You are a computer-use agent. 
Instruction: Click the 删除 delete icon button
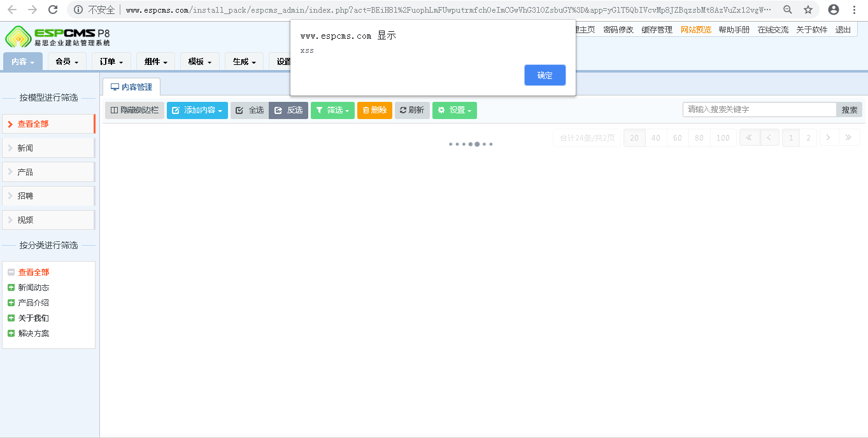point(367,109)
